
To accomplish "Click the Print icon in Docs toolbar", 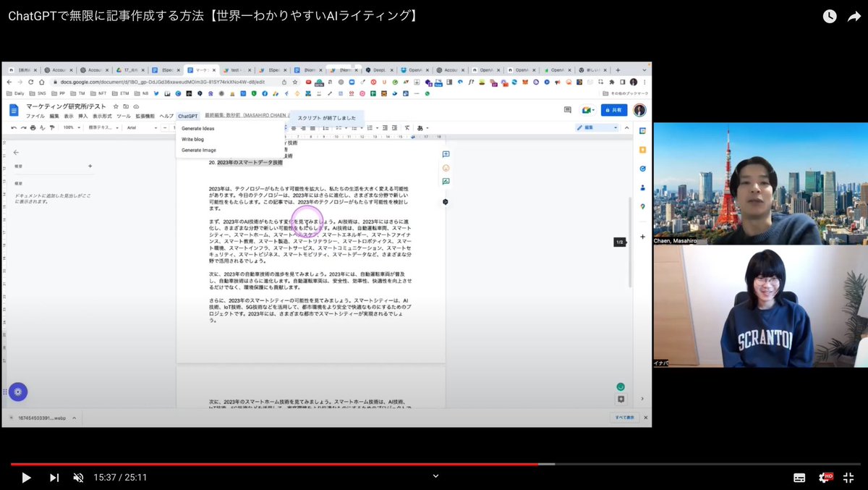I will [33, 127].
